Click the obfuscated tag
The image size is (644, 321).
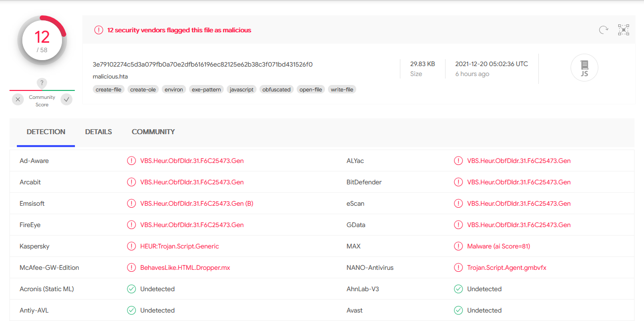click(x=276, y=90)
